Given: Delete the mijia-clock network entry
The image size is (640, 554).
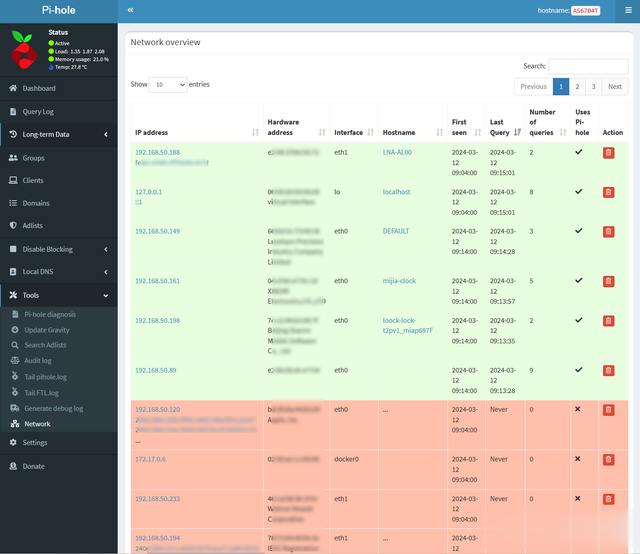Looking at the screenshot, I should tap(608, 281).
